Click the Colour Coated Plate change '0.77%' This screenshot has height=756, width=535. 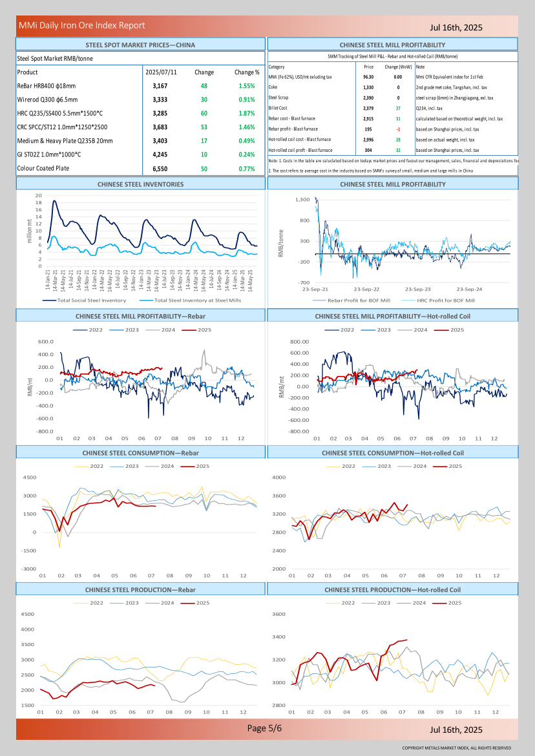[x=247, y=169]
